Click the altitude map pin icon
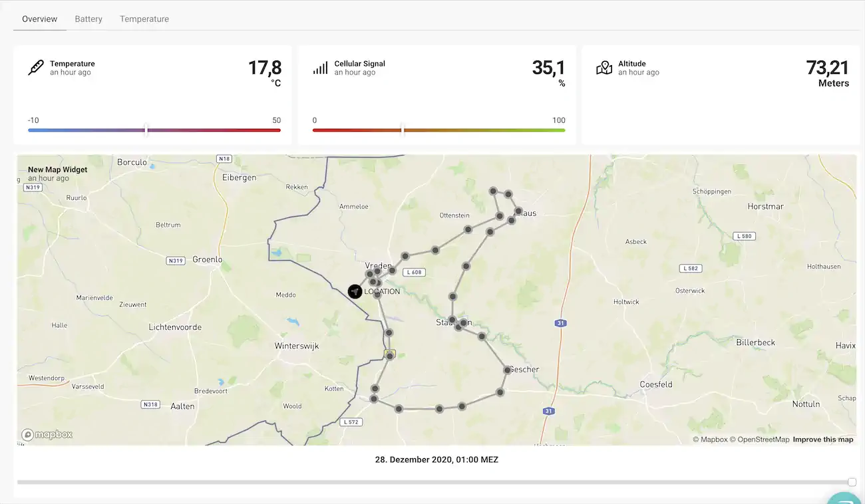This screenshot has width=865, height=504. point(604,68)
